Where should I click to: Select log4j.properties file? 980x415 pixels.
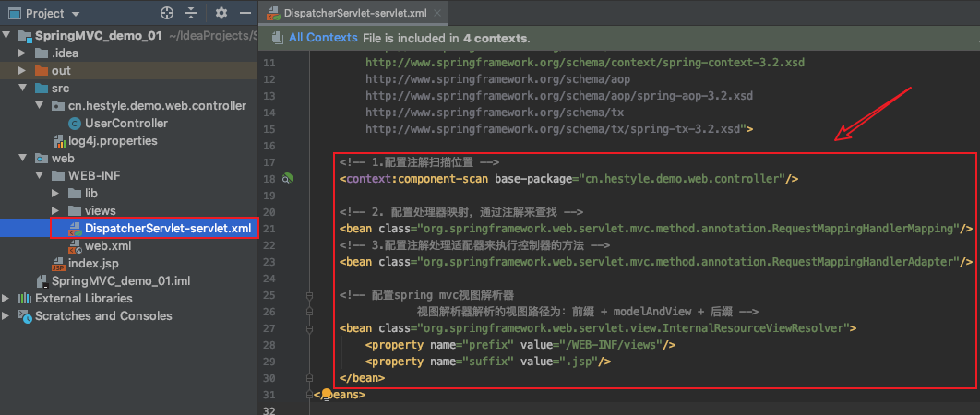[x=114, y=140]
